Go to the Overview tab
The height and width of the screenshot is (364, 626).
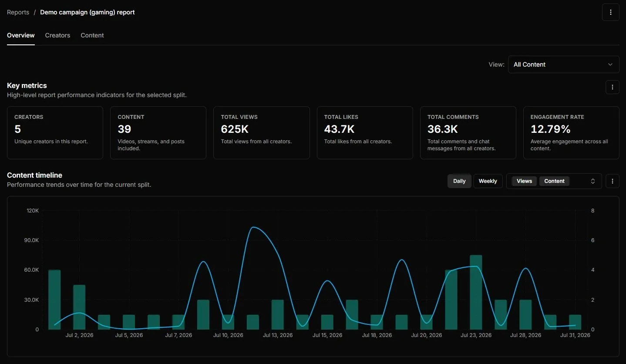[21, 35]
